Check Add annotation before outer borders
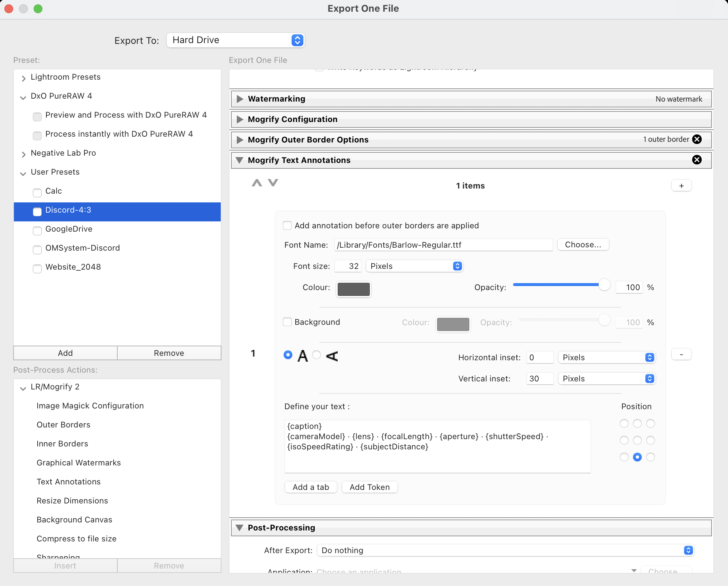The height and width of the screenshot is (586, 728). coord(287,225)
